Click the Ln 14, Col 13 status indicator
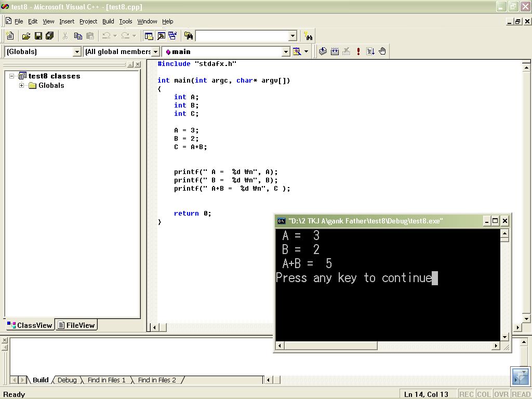 point(427,394)
